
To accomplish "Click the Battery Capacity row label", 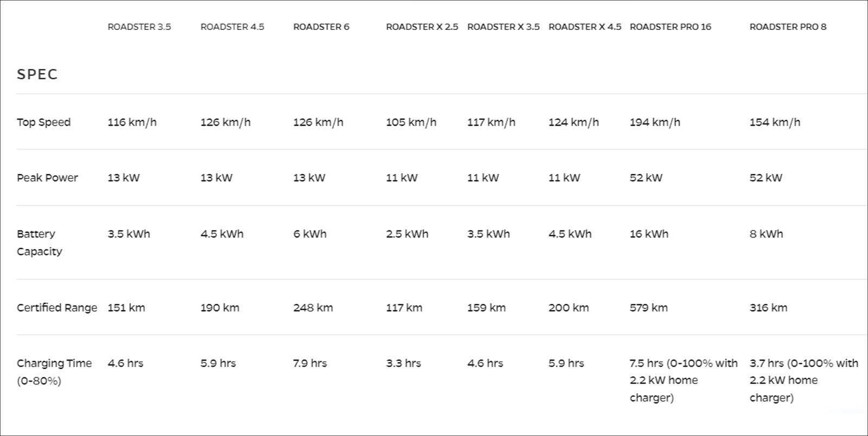I will click(39, 242).
